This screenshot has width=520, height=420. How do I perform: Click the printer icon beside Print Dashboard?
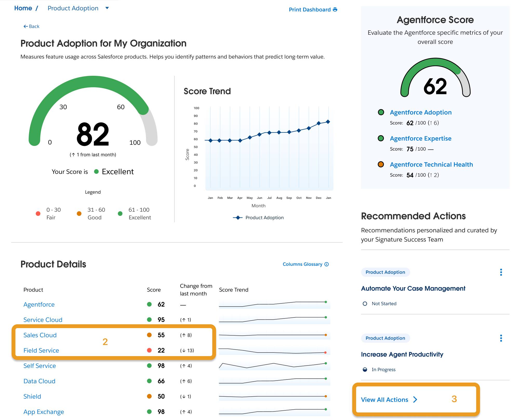coord(335,10)
